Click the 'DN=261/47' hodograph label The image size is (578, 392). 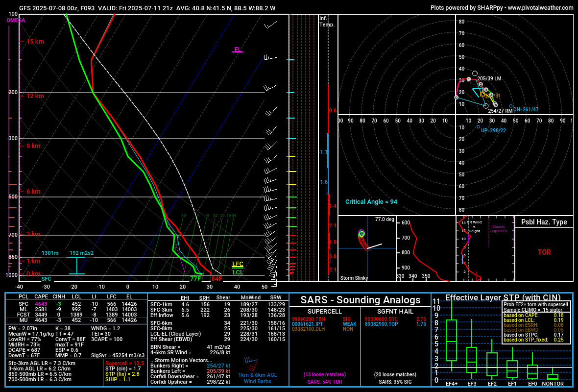click(526, 110)
